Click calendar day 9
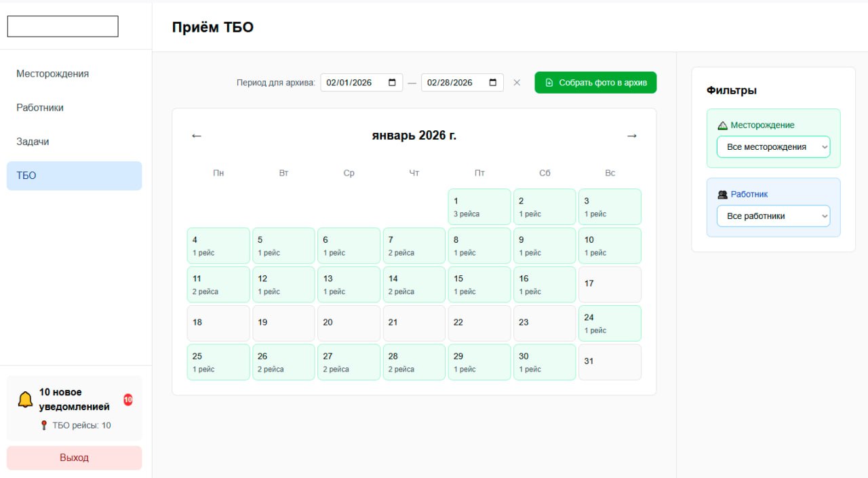The image size is (868, 478). (545, 245)
